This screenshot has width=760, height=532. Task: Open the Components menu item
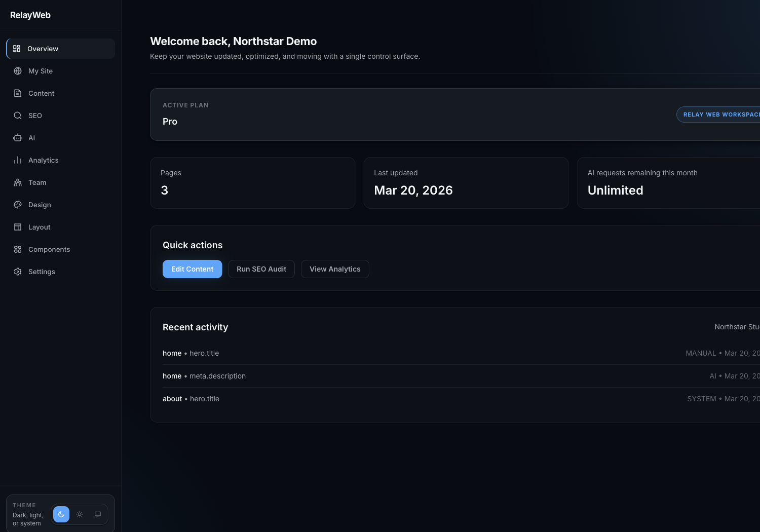49,249
